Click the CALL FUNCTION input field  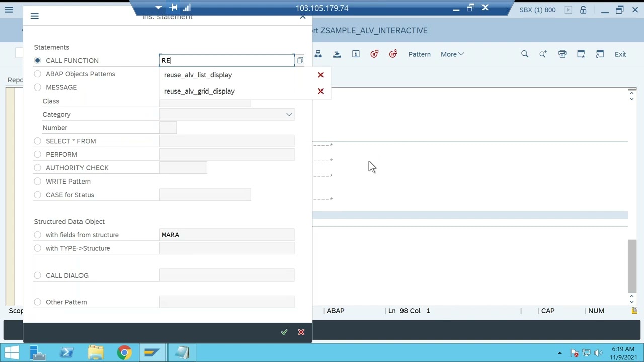pos(227,60)
